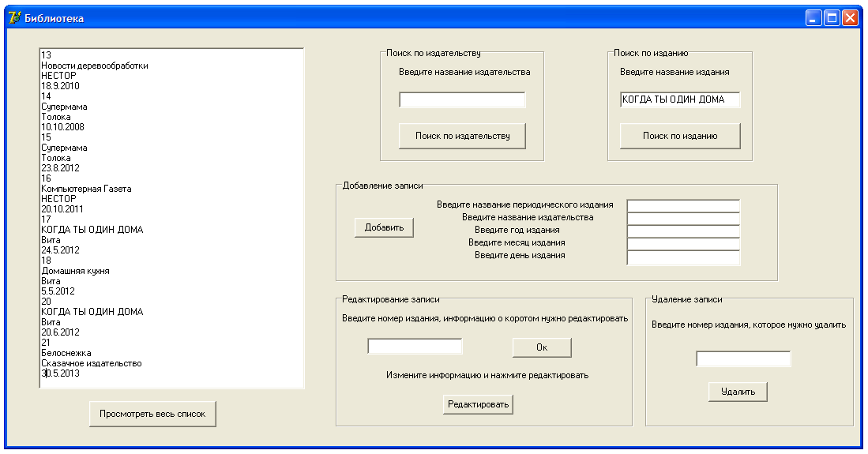The image size is (868, 454).
Task: Click the "Просмотреть весь список" button
Action: point(152,414)
